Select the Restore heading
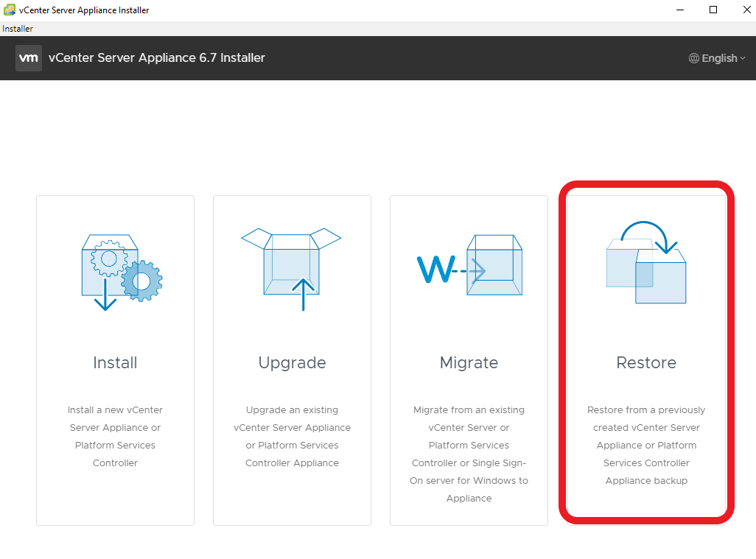The image size is (756, 559). pyautogui.click(x=646, y=362)
